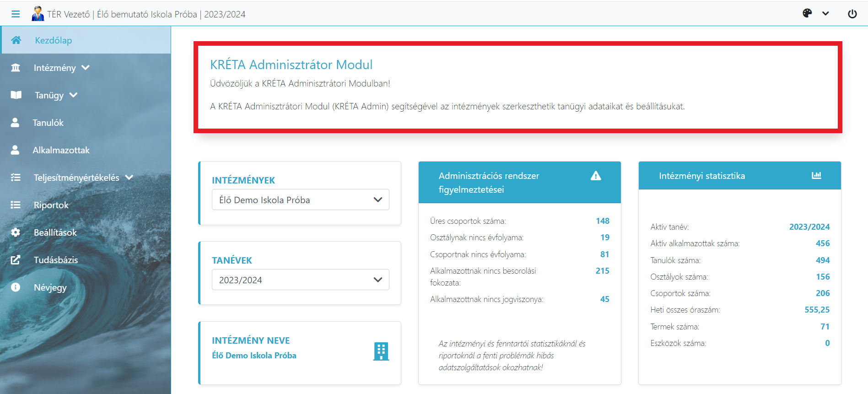The image size is (868, 394).
Task: Click Osztálynak nincs évfolyama value 19
Action: (x=605, y=237)
